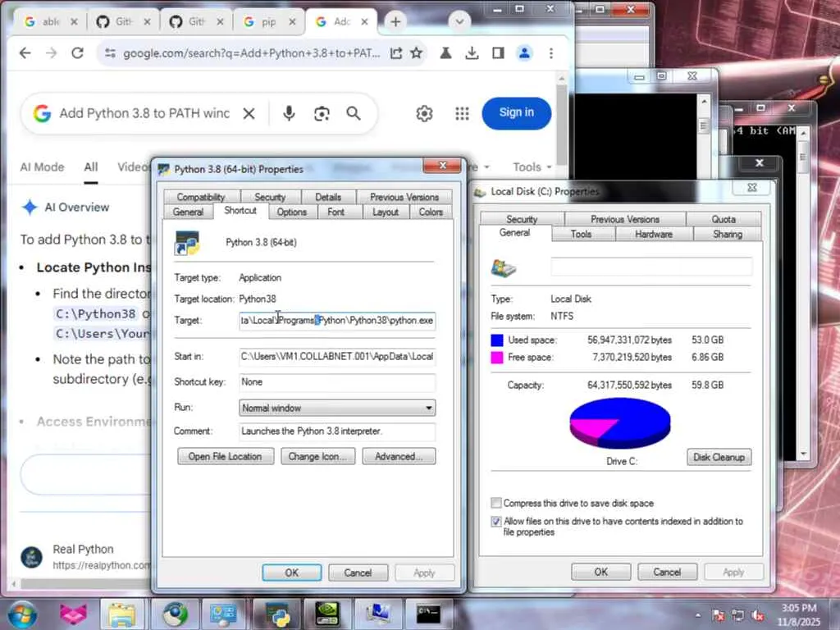This screenshot has height=630, width=840.
Task: Open Sharing tab in Local Disk Properties
Action: click(728, 234)
